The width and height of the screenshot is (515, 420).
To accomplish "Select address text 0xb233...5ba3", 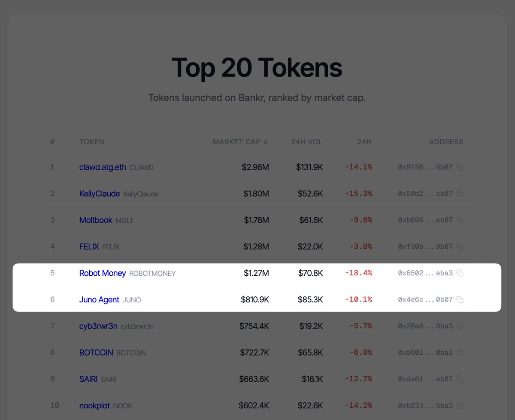I will tap(425, 405).
